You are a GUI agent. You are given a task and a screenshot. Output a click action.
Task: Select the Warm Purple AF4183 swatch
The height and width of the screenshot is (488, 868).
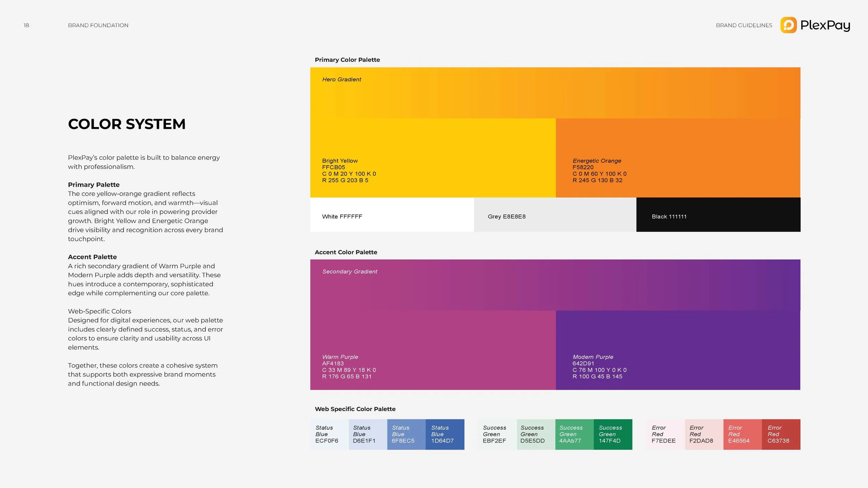pos(433,350)
